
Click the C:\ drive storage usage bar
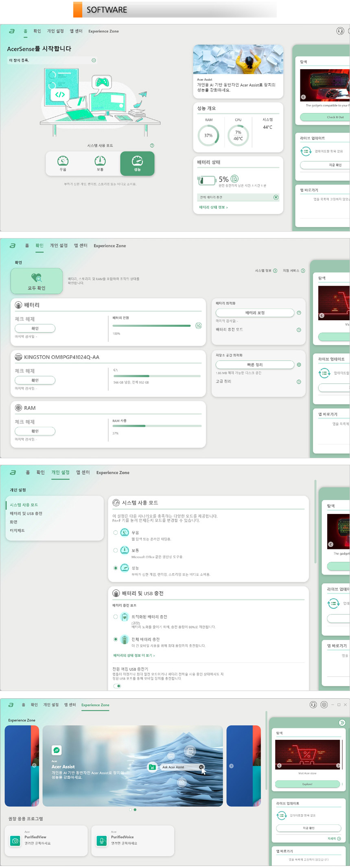click(157, 376)
